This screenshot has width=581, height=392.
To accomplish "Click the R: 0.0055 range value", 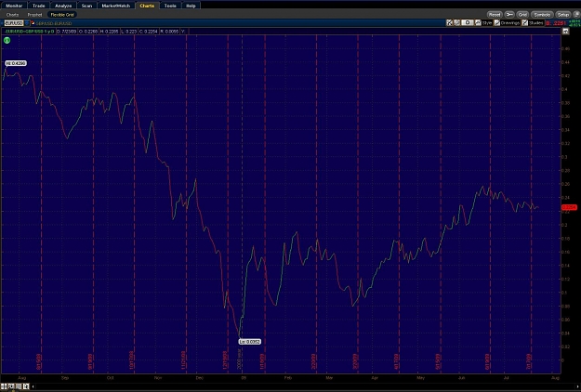I will 169,32.
